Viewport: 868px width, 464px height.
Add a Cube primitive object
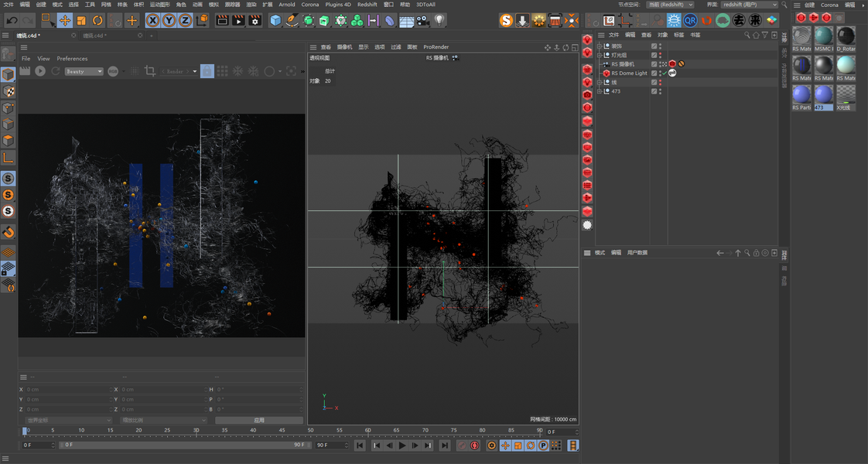point(275,21)
